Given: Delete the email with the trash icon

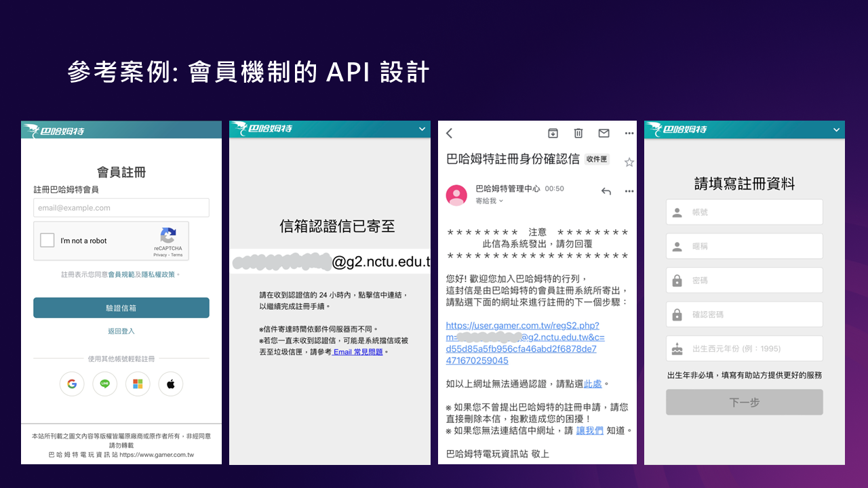Looking at the screenshot, I should tap(578, 134).
